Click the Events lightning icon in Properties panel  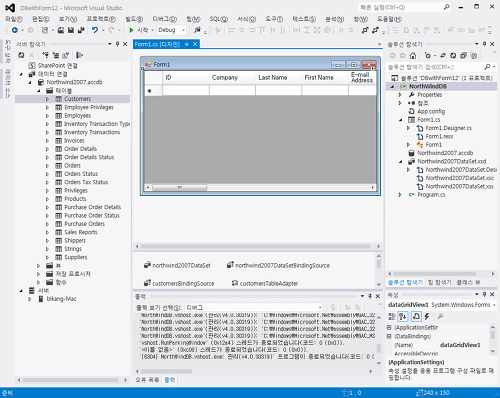(x=427, y=316)
